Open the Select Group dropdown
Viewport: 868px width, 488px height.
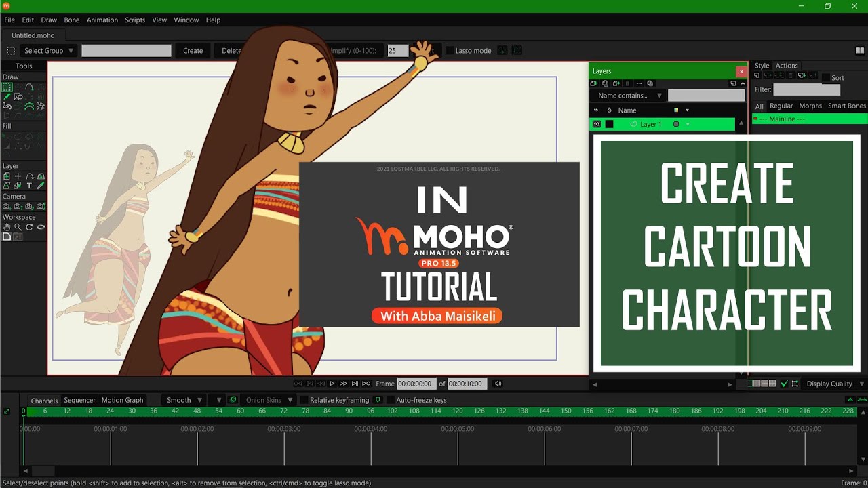(48, 51)
